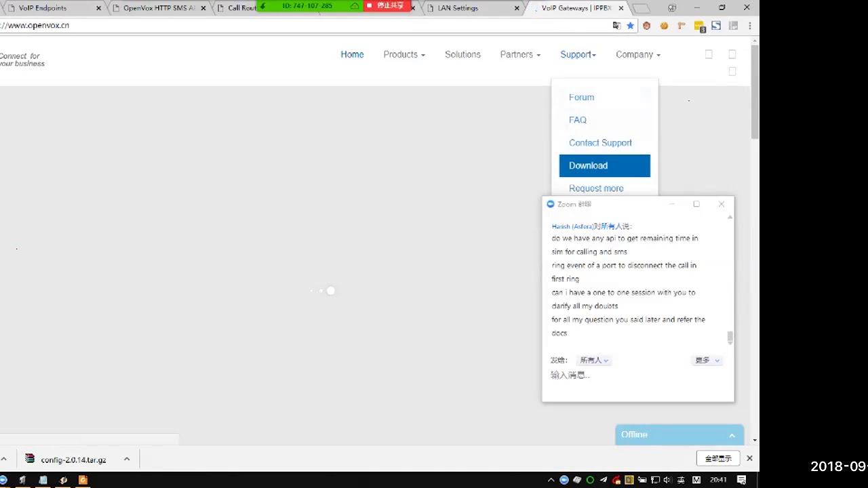This screenshot has height=488, width=868.
Task: Close the LAN Settings tab
Action: 517,8
